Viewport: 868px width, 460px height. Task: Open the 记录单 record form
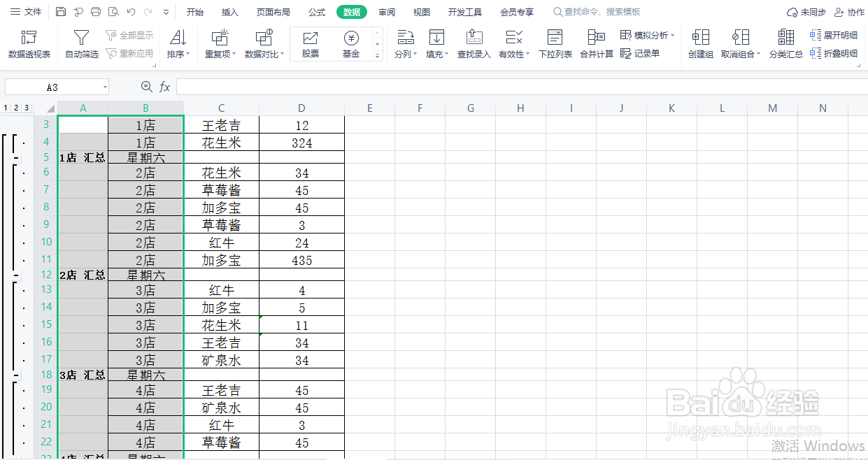[641, 53]
